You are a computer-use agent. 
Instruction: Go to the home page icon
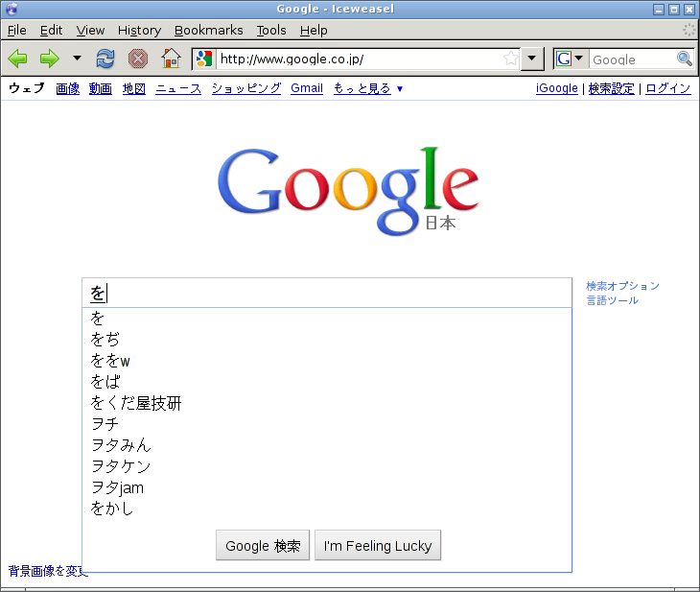[171, 59]
